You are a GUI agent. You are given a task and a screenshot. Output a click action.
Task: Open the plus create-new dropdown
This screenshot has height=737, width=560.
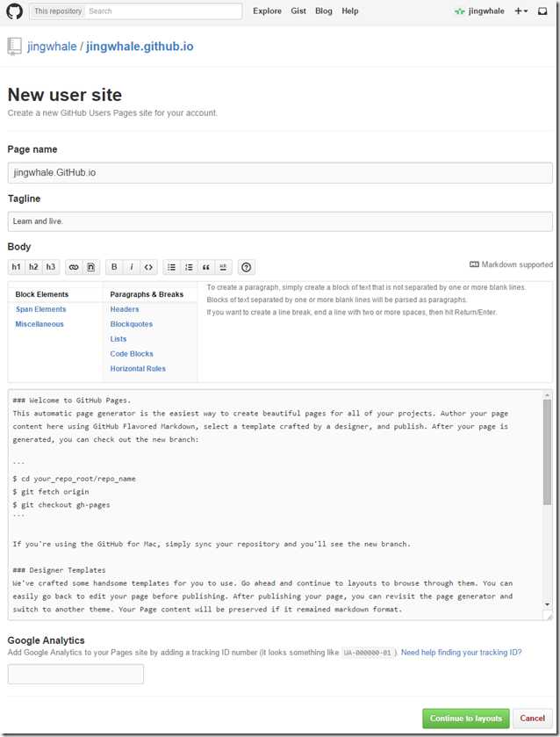[x=521, y=11]
